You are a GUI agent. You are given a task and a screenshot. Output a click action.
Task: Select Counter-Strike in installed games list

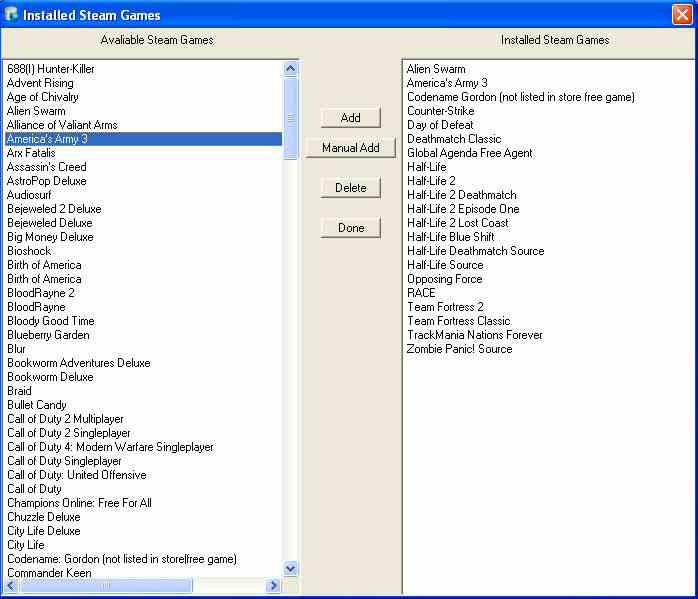pos(440,111)
